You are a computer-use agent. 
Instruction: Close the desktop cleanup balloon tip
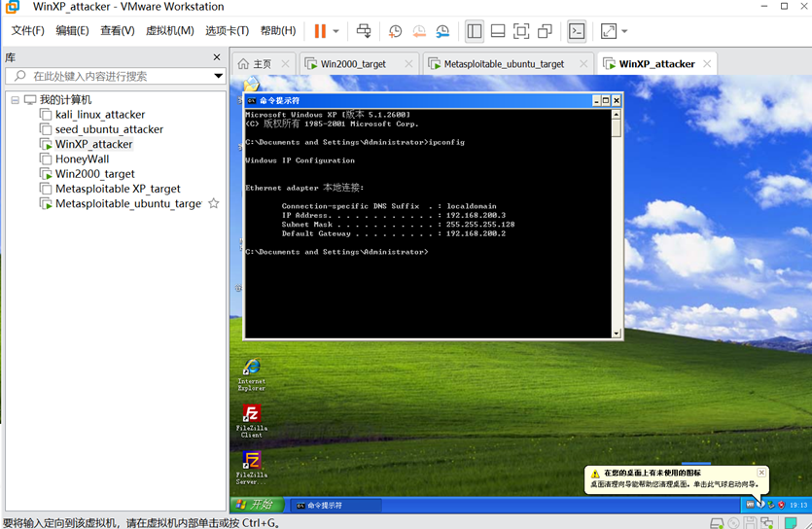click(x=761, y=473)
